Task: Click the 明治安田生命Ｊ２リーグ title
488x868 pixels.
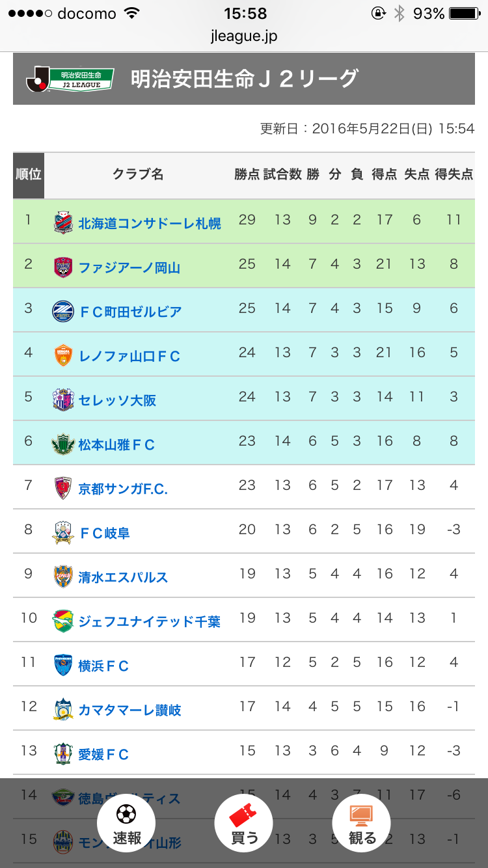Action: (244, 79)
